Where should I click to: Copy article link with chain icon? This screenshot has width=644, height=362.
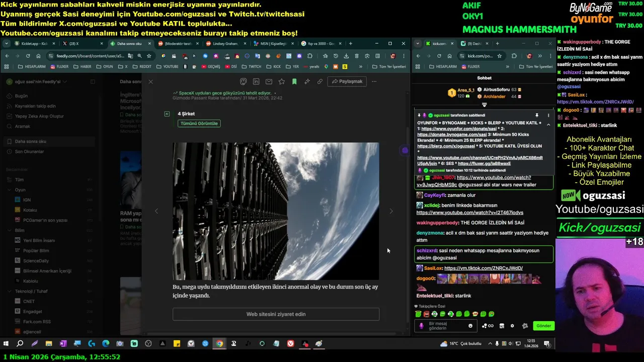(319, 81)
